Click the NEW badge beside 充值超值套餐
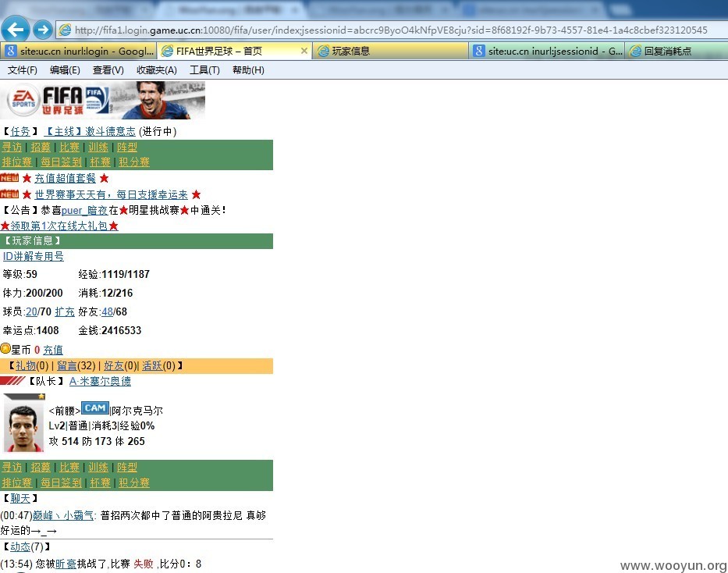This screenshot has width=728, height=573. (x=9, y=178)
